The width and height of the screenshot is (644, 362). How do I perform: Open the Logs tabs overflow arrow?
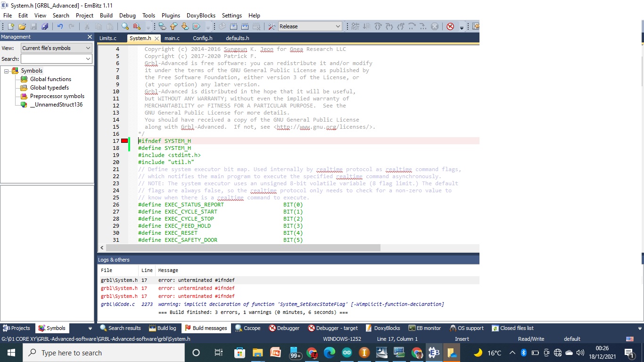[640, 328]
